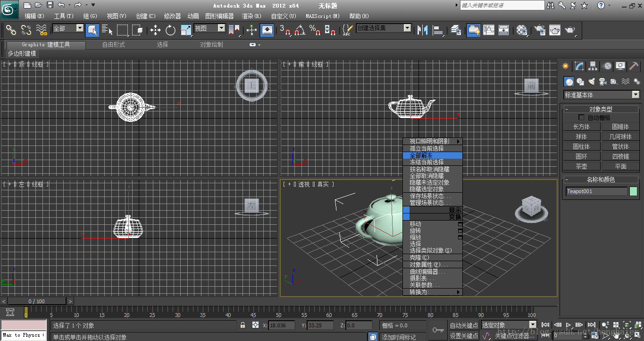Click the Select by Name icon

107,30
